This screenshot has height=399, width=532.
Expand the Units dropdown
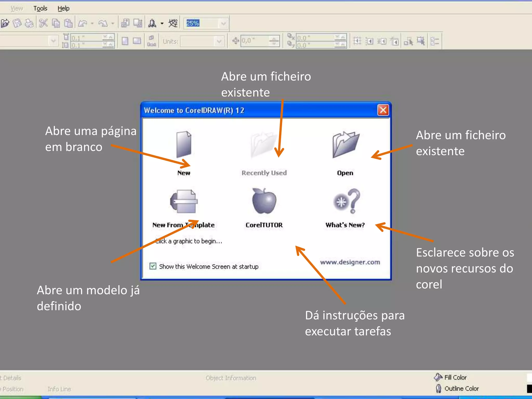tap(219, 41)
